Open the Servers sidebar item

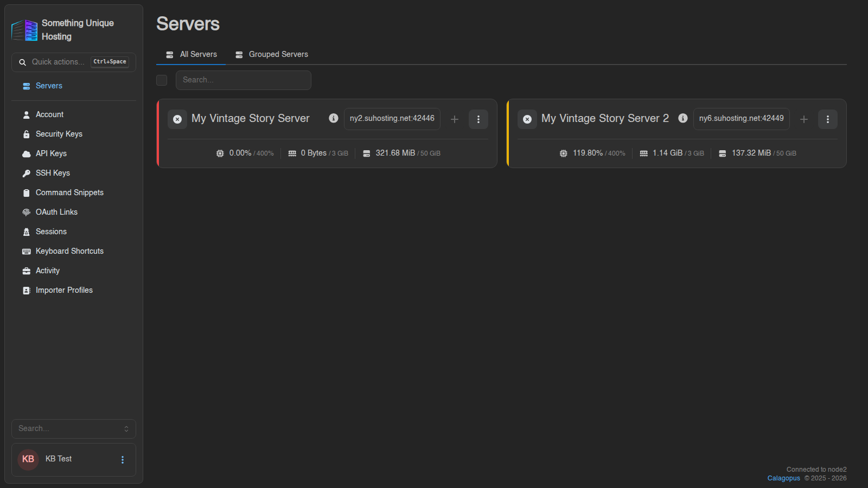(x=74, y=86)
